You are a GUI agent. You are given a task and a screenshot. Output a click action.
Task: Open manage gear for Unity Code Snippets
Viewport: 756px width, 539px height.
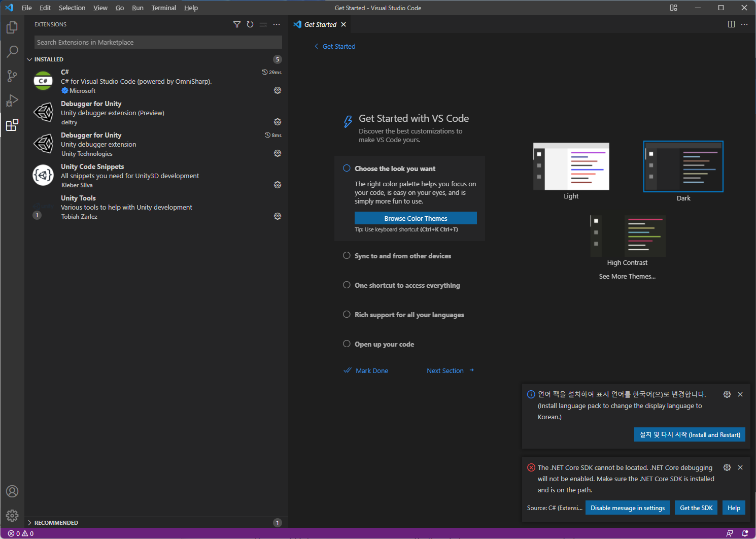coord(278,185)
